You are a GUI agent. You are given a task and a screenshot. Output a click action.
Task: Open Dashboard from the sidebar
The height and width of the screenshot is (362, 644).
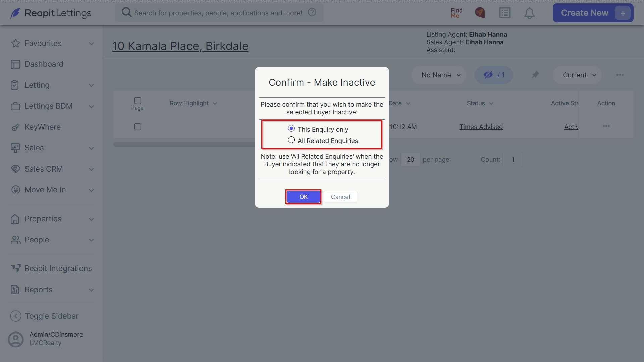pos(44,64)
